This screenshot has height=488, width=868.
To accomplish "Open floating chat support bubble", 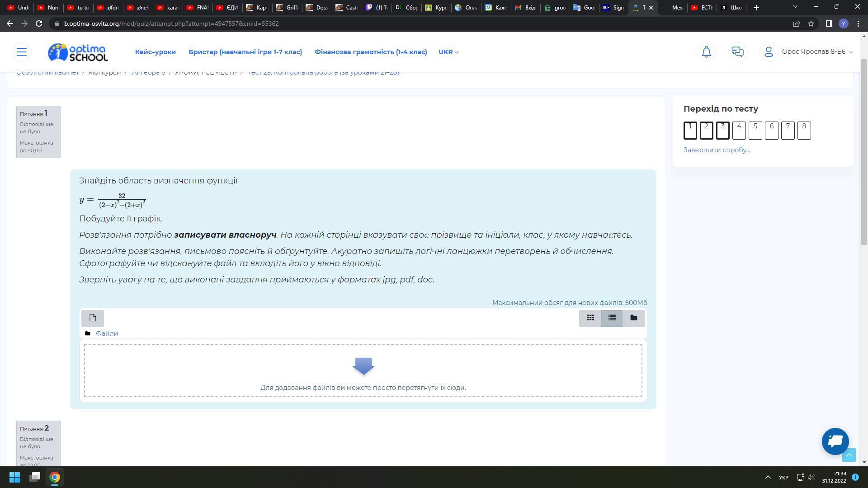I will click(835, 441).
